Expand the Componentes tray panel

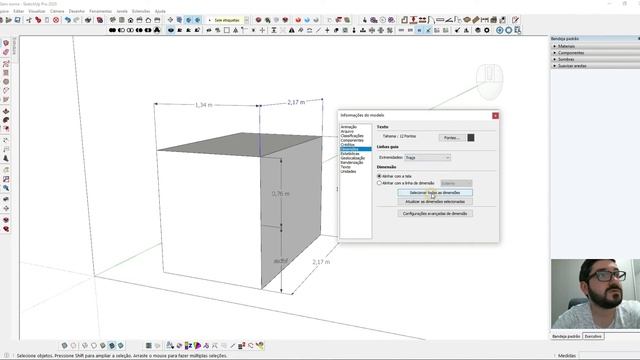coord(595,53)
